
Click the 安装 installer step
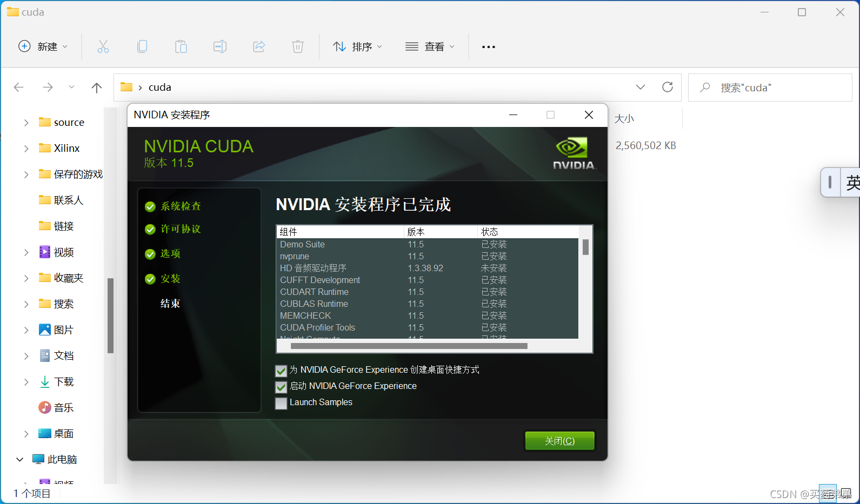pyautogui.click(x=163, y=279)
